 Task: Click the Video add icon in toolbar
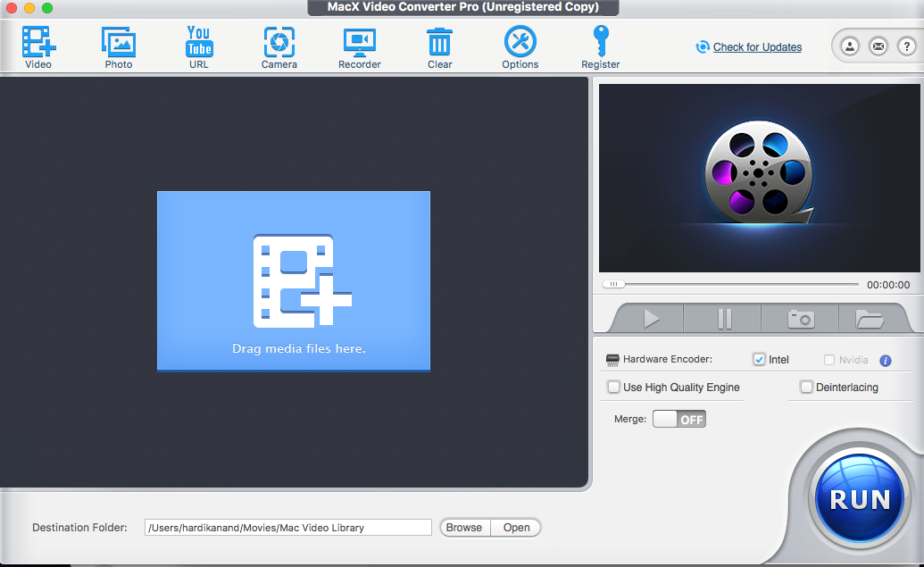(x=38, y=43)
